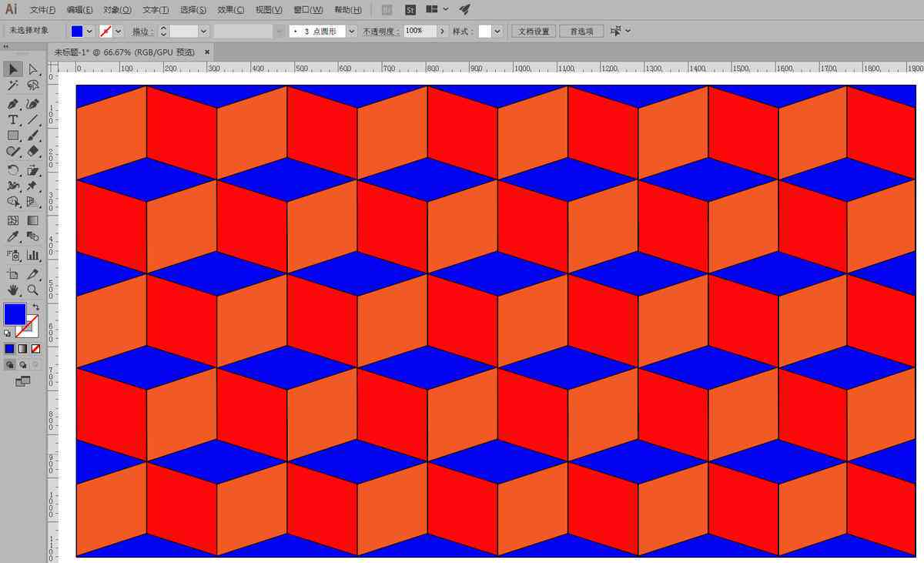Open the 样式 style dropdown
The height and width of the screenshot is (563, 924).
click(x=497, y=32)
